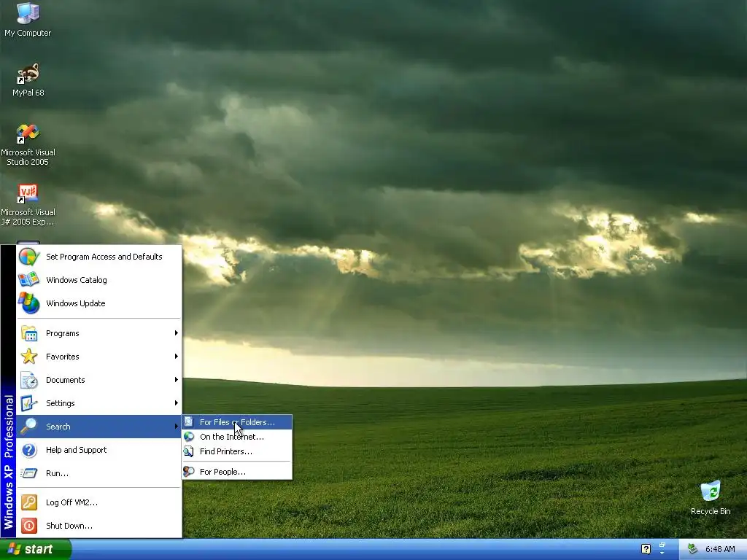Click the Favorites star icon
This screenshot has width=747, height=560.
[29, 356]
